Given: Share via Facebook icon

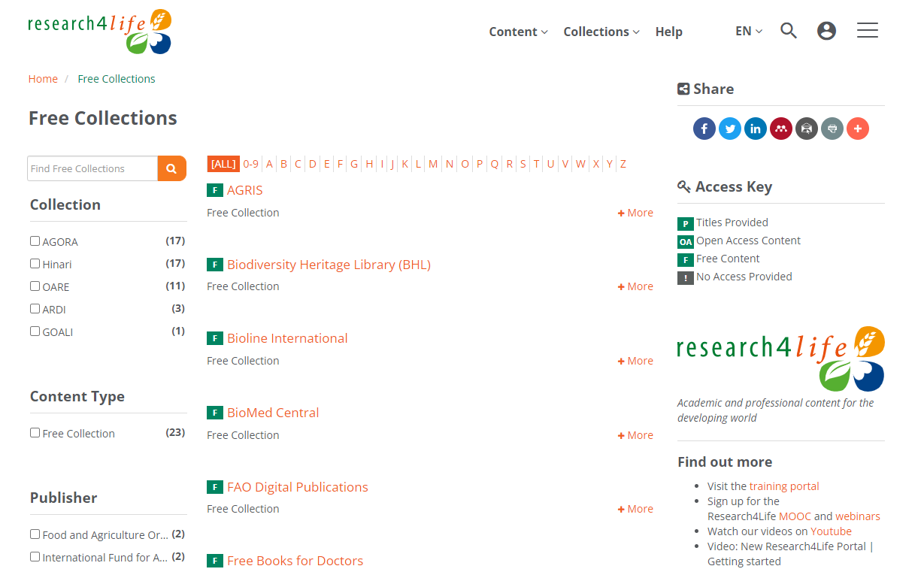Looking at the screenshot, I should 704,129.
